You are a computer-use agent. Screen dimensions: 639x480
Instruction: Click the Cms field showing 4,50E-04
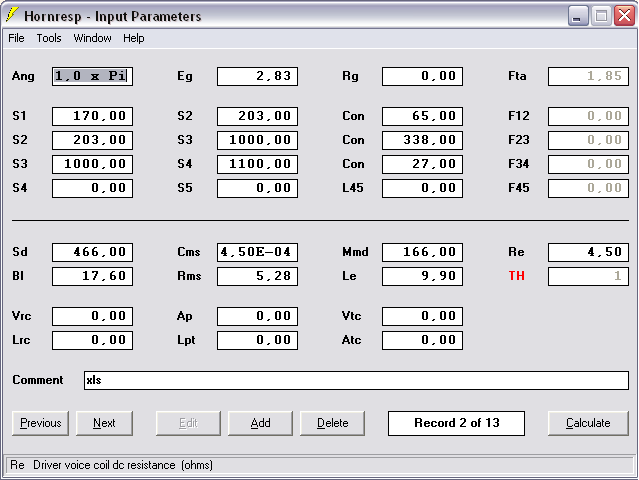[258, 252]
